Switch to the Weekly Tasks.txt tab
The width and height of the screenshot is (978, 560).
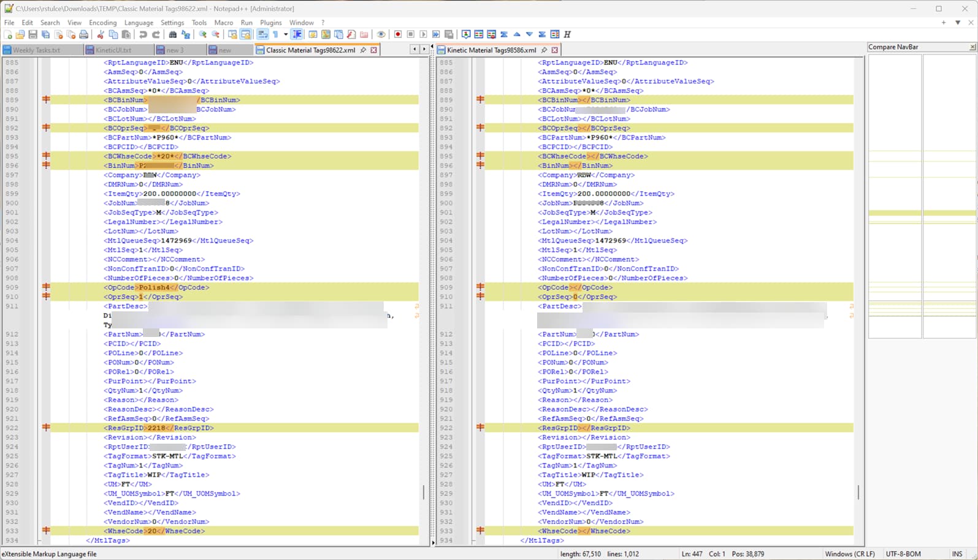[x=36, y=50]
